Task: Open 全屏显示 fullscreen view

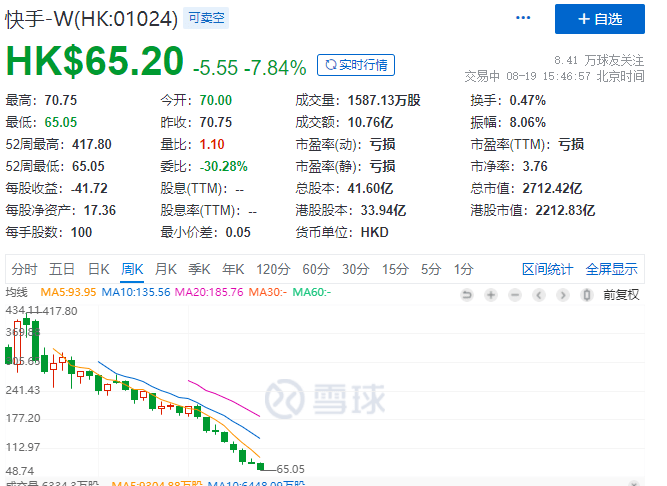Action: coord(611,269)
